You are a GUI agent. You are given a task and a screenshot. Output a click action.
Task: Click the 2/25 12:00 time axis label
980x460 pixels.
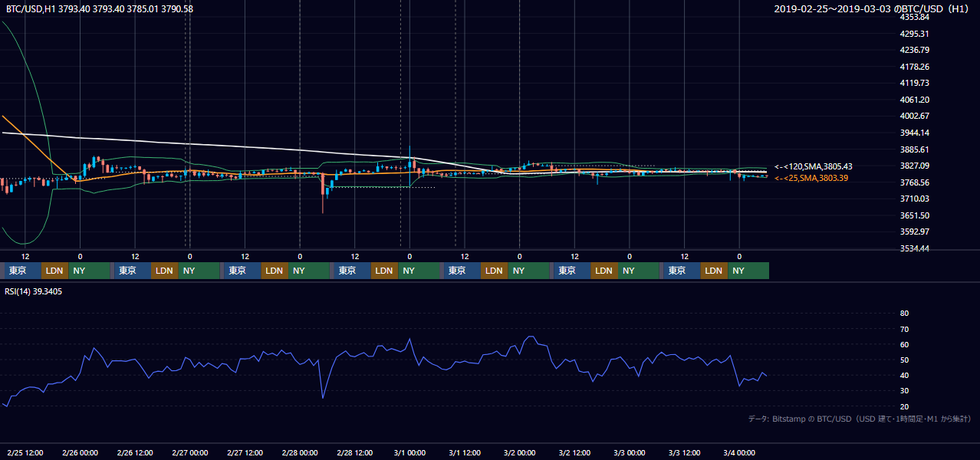[x=25, y=452]
